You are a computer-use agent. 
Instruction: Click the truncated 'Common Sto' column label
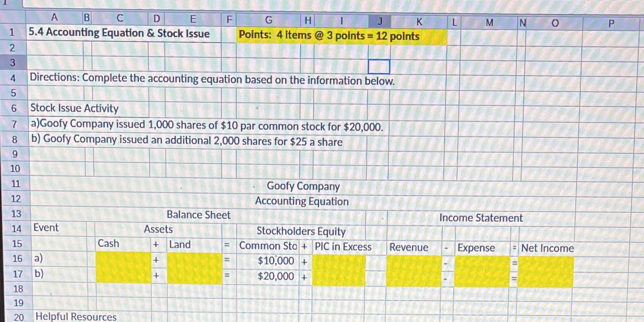click(x=268, y=246)
